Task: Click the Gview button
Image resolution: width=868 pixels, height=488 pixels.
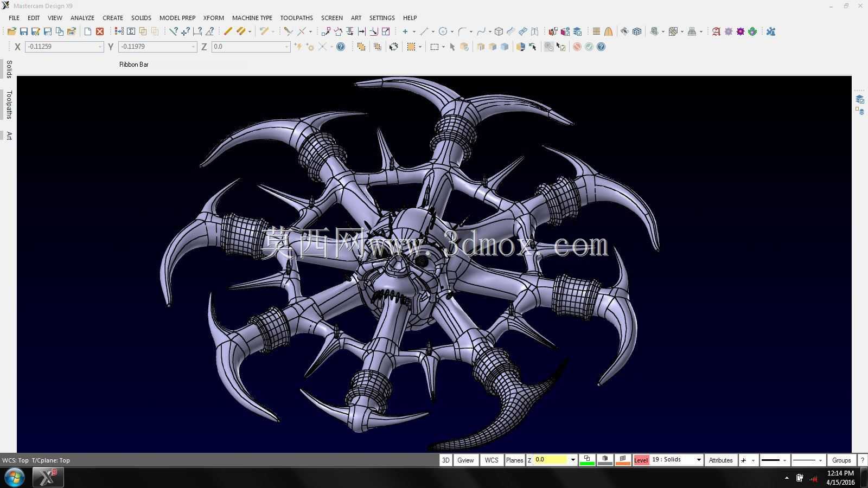Action: 465,460
